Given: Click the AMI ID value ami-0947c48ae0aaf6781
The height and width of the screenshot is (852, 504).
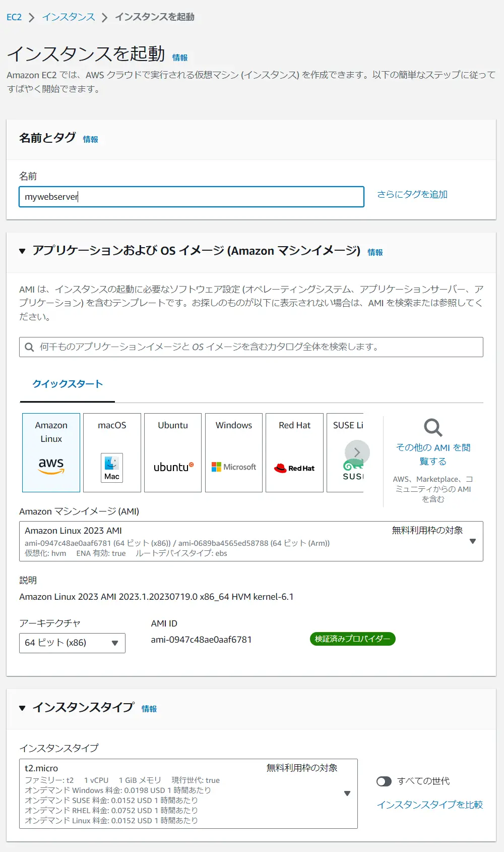Looking at the screenshot, I should 201,640.
